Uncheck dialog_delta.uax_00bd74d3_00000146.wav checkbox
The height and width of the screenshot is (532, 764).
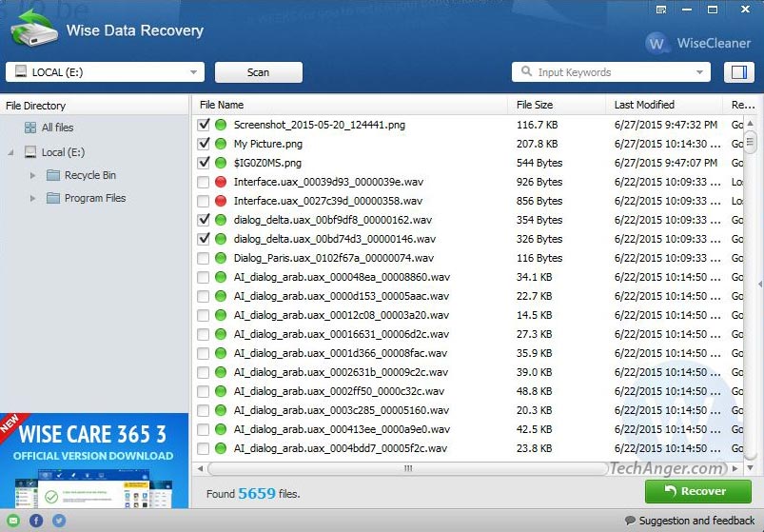tap(204, 239)
